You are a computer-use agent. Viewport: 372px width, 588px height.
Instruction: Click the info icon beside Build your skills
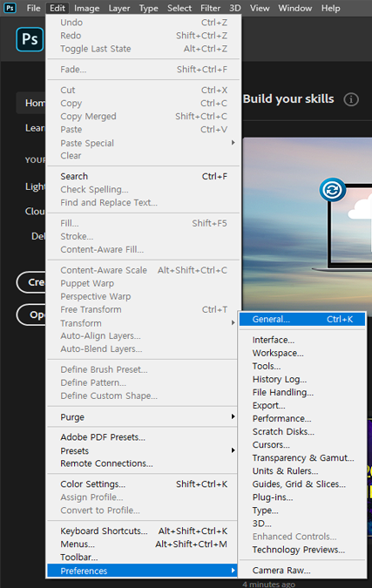pos(351,99)
